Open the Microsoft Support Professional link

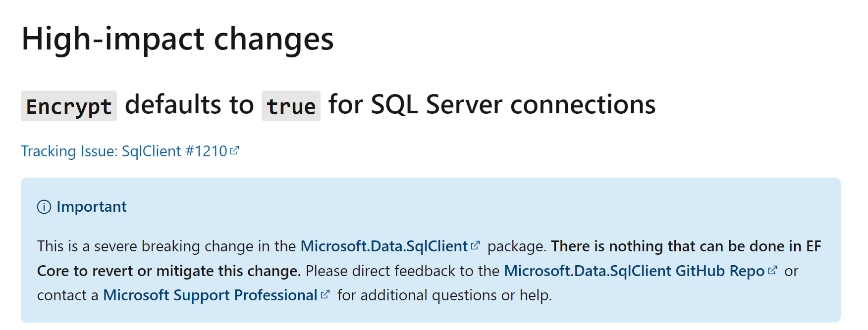[x=210, y=295]
